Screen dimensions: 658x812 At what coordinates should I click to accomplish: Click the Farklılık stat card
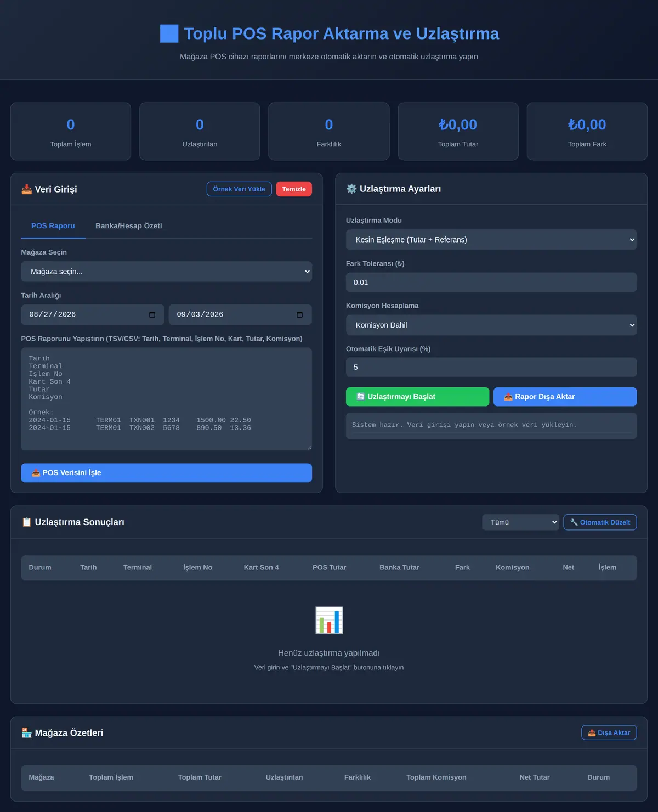pyautogui.click(x=329, y=132)
